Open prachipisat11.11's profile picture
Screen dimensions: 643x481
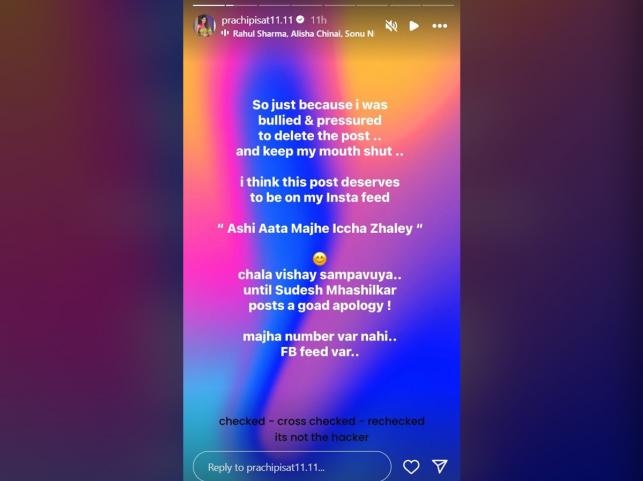pyautogui.click(x=204, y=26)
